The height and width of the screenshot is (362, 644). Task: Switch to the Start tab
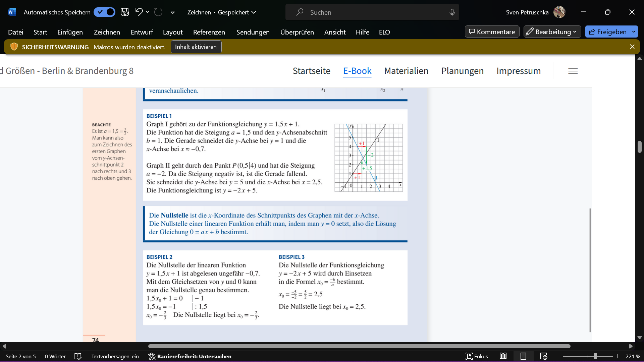pyautogui.click(x=40, y=32)
